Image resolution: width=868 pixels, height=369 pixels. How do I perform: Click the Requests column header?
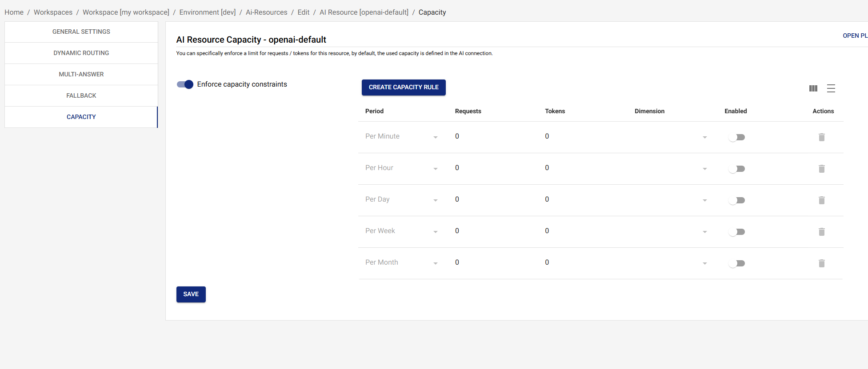(x=468, y=111)
